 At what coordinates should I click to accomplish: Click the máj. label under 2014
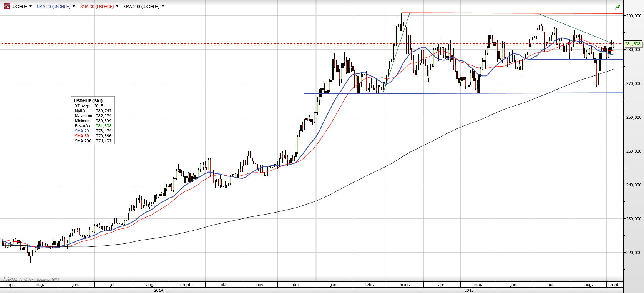click(40, 285)
